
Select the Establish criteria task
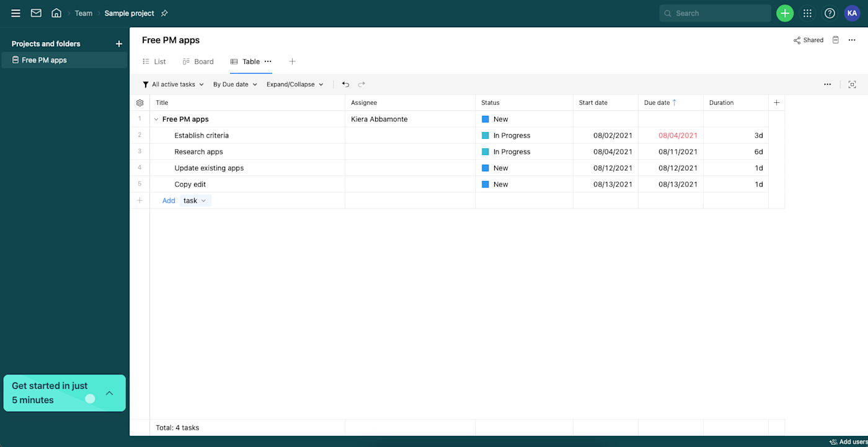(x=201, y=135)
